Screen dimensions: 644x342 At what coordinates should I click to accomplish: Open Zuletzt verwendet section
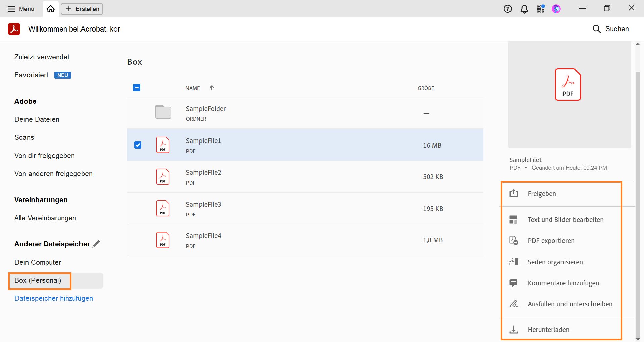click(x=42, y=57)
